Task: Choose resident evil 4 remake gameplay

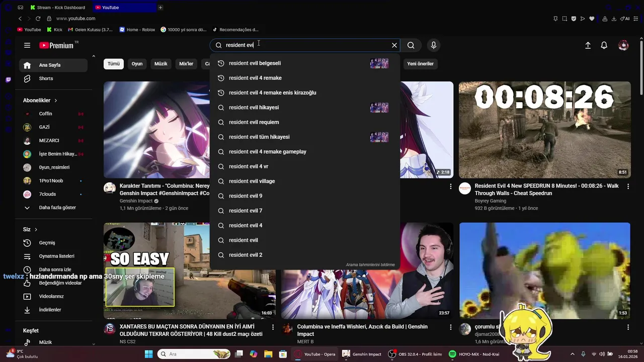Action: pyautogui.click(x=305, y=152)
